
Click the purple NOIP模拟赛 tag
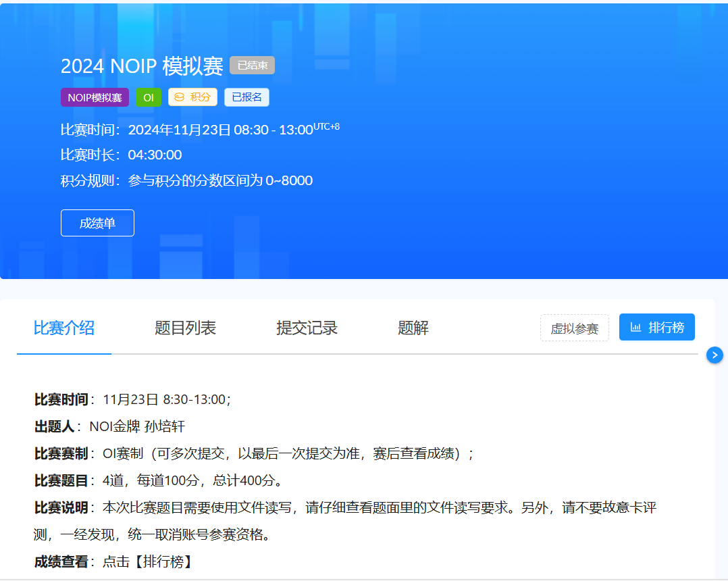pyautogui.click(x=95, y=97)
